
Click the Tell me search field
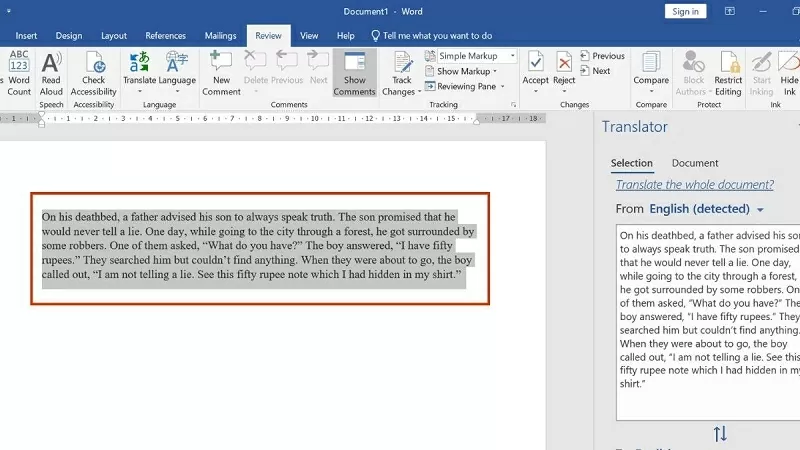click(x=437, y=36)
